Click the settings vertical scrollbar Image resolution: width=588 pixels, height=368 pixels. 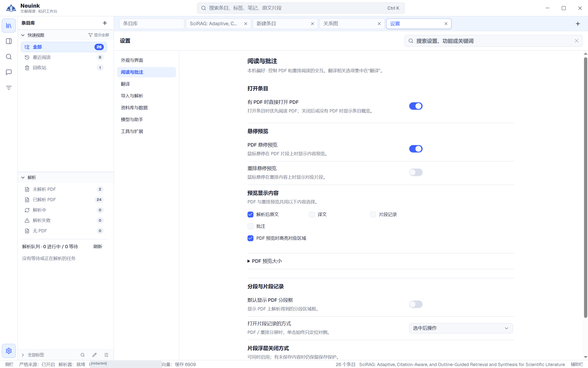click(x=585, y=188)
